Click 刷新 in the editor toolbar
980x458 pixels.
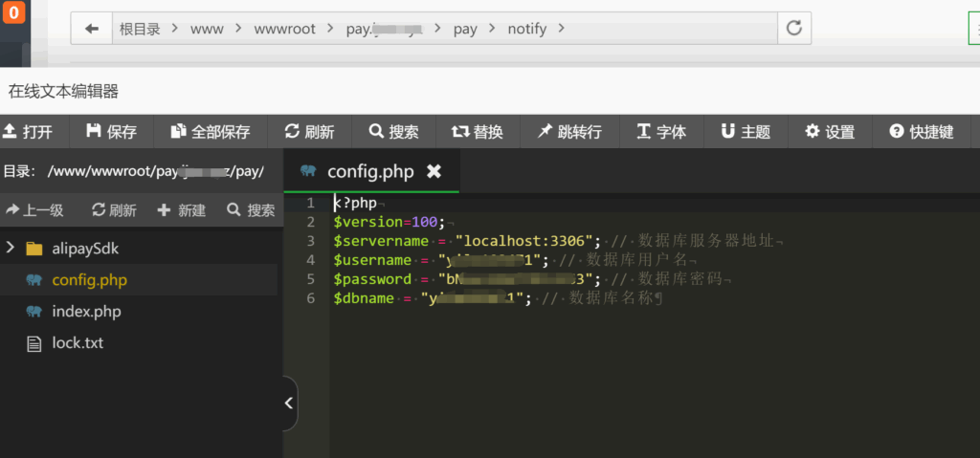(x=309, y=132)
